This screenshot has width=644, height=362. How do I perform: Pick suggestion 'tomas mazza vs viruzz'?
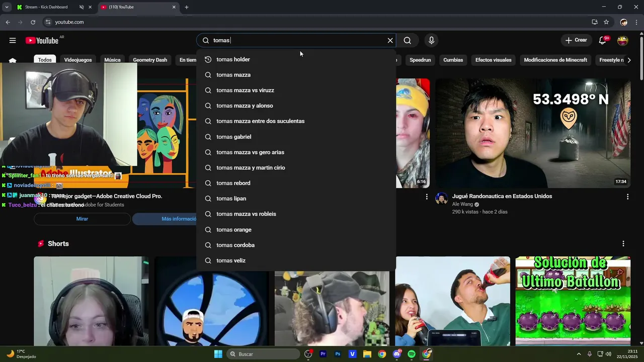[296, 90]
